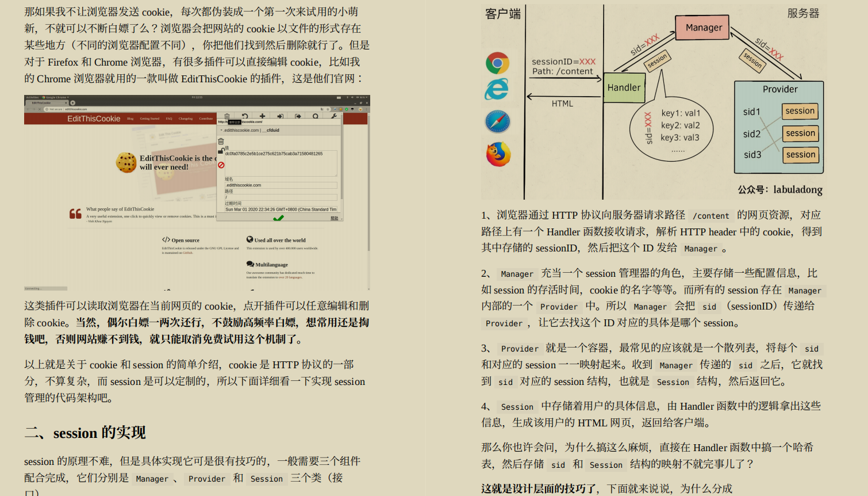This screenshot has width=868, height=496.
Task: Click the open padlock protect icon
Action: click(x=221, y=151)
